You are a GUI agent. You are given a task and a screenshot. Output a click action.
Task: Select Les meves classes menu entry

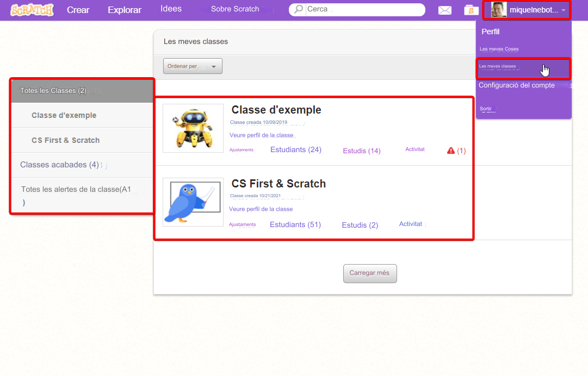click(498, 67)
